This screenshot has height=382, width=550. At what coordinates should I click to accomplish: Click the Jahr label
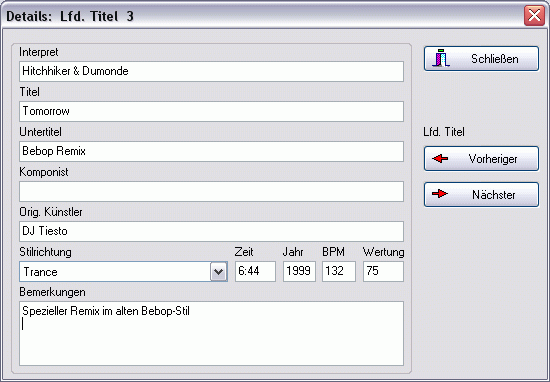(x=293, y=252)
